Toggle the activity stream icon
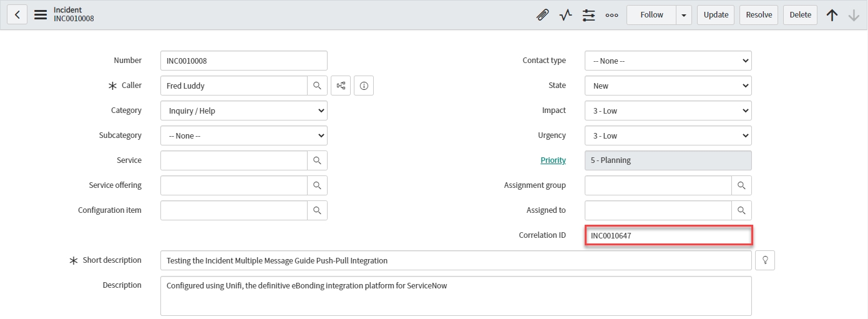Image resolution: width=868 pixels, height=319 pixels. [x=565, y=15]
